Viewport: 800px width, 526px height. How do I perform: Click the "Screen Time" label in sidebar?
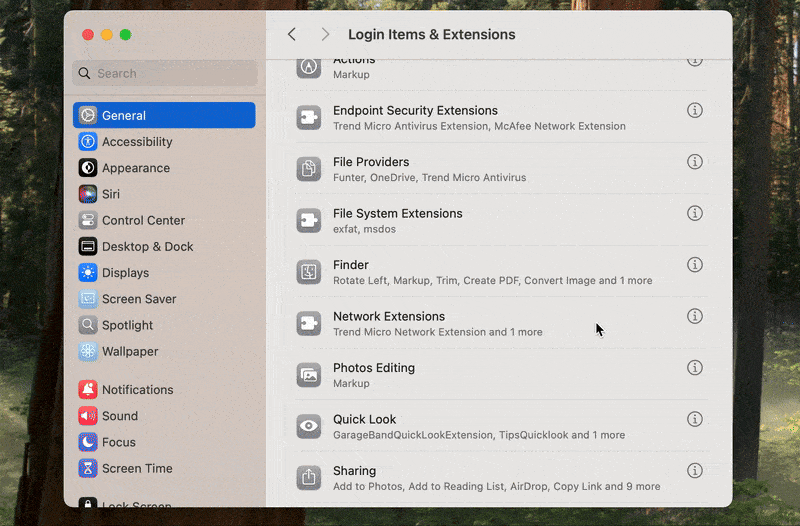[137, 468]
